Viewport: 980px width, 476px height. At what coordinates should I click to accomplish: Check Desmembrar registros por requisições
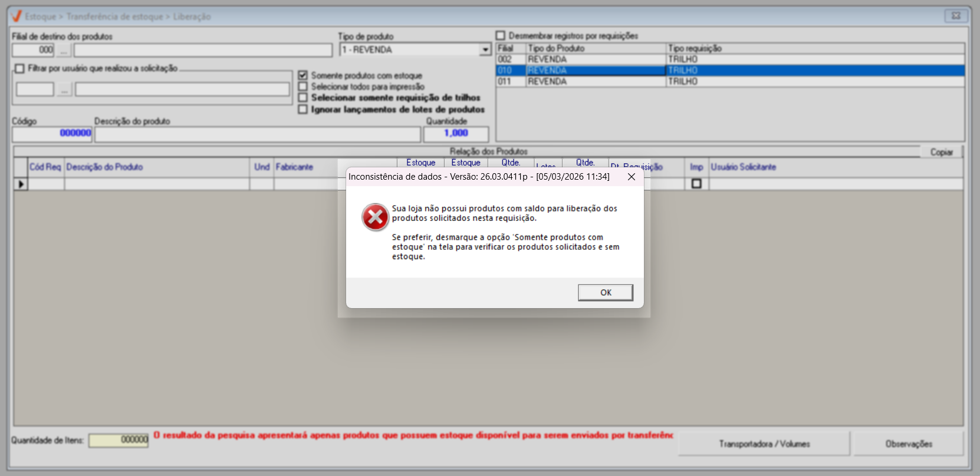tap(501, 36)
